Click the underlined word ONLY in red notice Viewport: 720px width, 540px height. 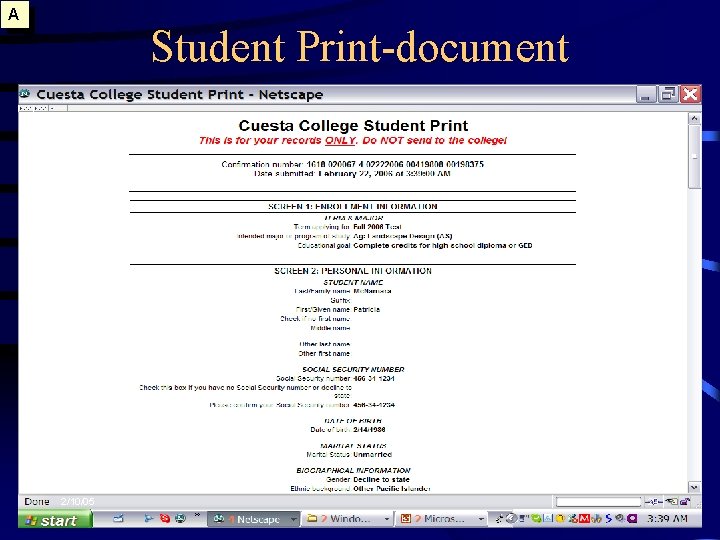pyautogui.click(x=340, y=141)
